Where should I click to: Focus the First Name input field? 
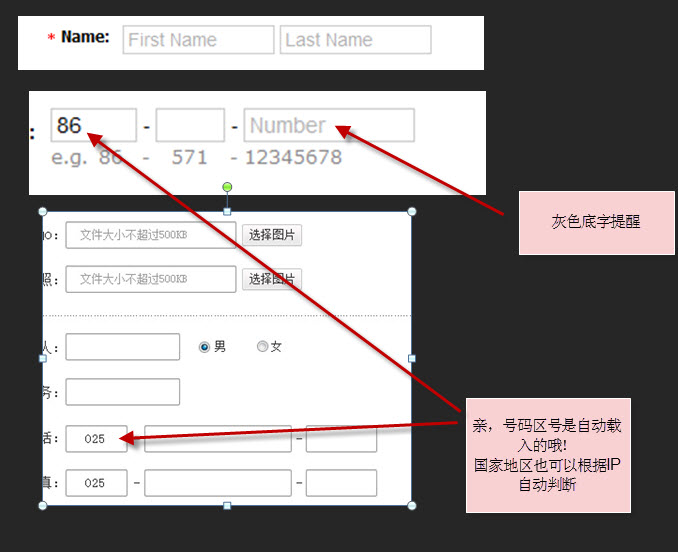198,40
